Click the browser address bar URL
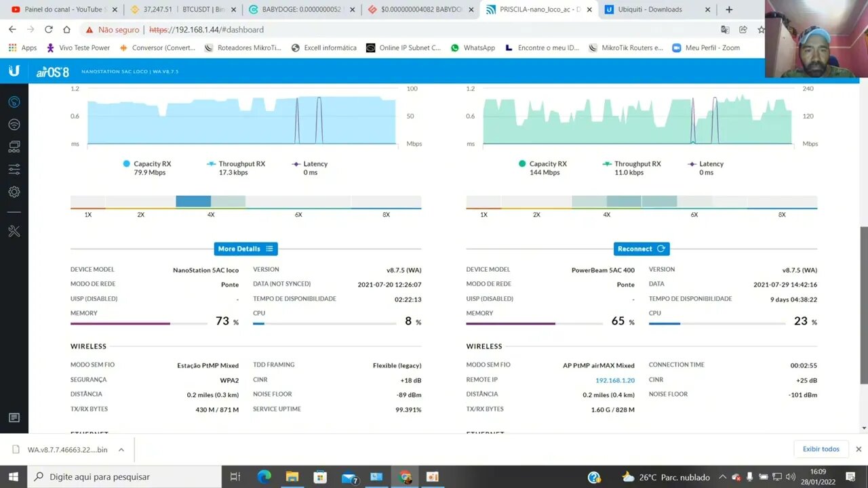This screenshot has height=488, width=868. pos(206,30)
